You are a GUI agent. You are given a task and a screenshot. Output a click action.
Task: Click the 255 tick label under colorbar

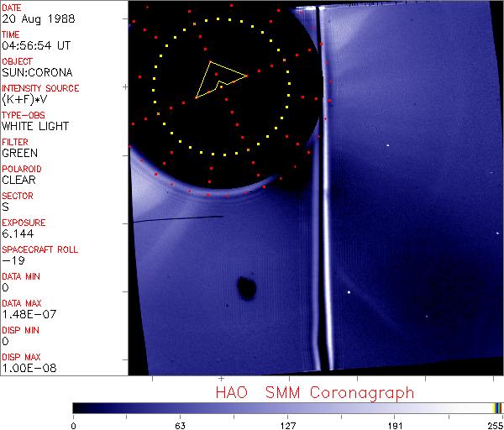tap(494, 424)
